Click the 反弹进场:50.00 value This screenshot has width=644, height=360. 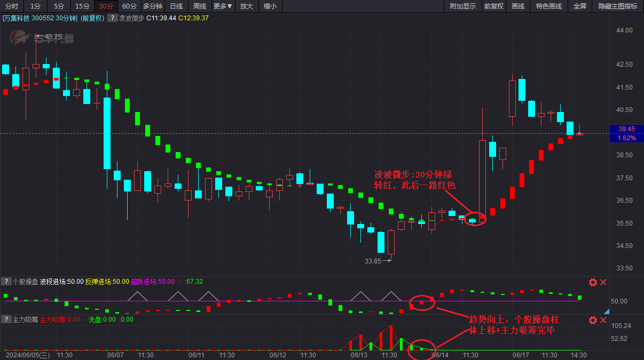click(107, 281)
